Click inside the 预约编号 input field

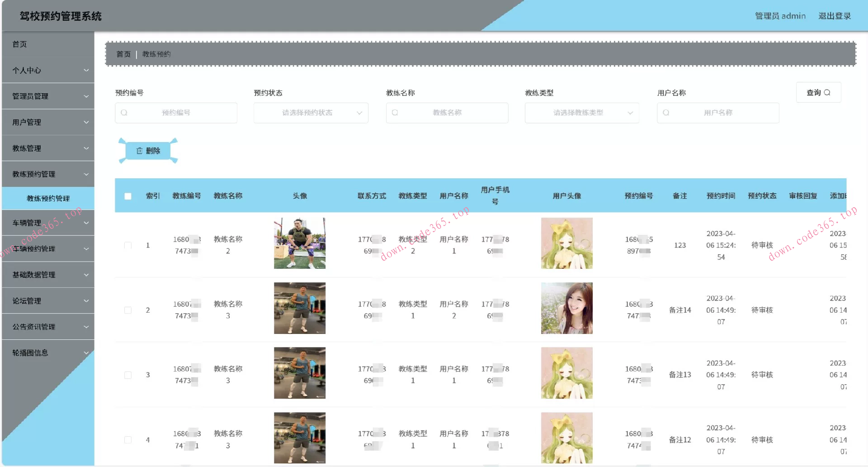point(181,113)
